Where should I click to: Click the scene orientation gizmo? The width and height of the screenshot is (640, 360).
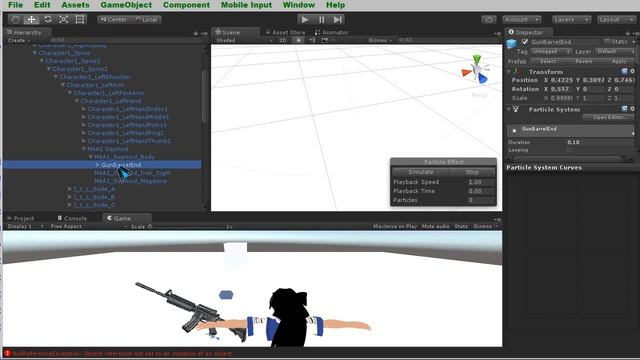pyautogui.click(x=476, y=70)
